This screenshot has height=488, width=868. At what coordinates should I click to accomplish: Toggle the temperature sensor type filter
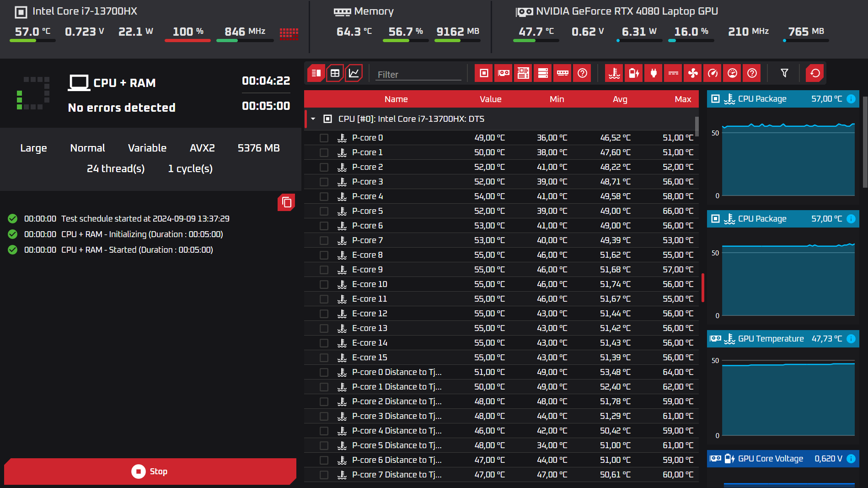(x=614, y=73)
